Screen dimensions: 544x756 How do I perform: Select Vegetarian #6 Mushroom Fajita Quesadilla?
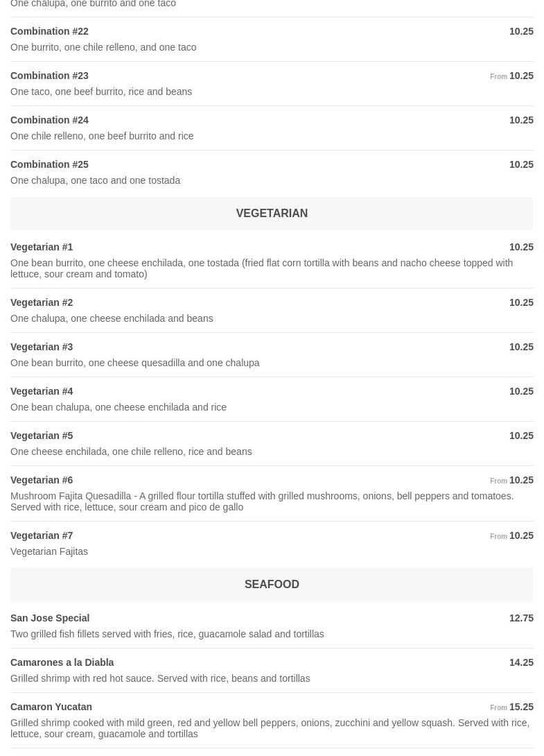42,480
